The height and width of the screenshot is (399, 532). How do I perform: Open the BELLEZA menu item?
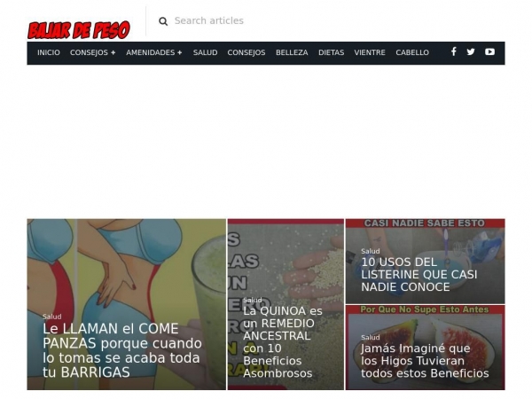pyautogui.click(x=292, y=52)
